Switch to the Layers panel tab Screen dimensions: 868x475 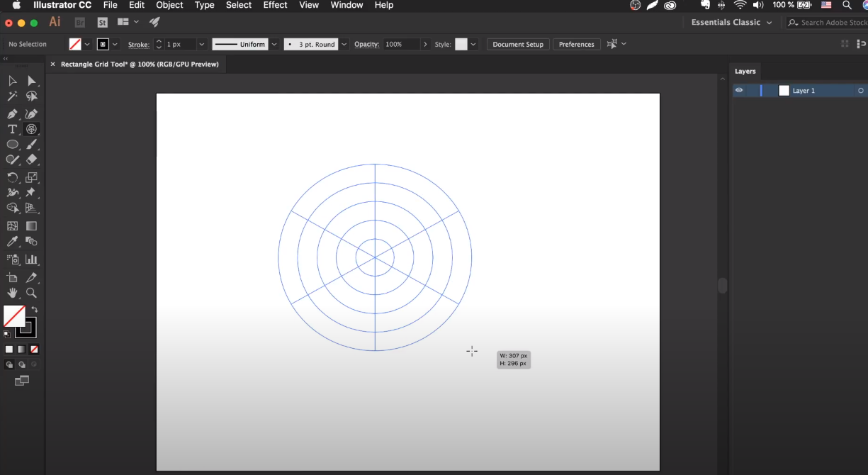pos(745,72)
